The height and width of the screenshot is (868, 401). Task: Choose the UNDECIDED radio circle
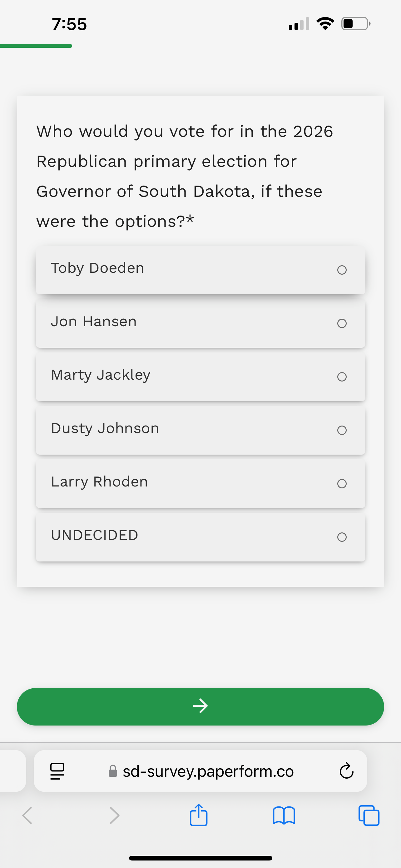(342, 537)
